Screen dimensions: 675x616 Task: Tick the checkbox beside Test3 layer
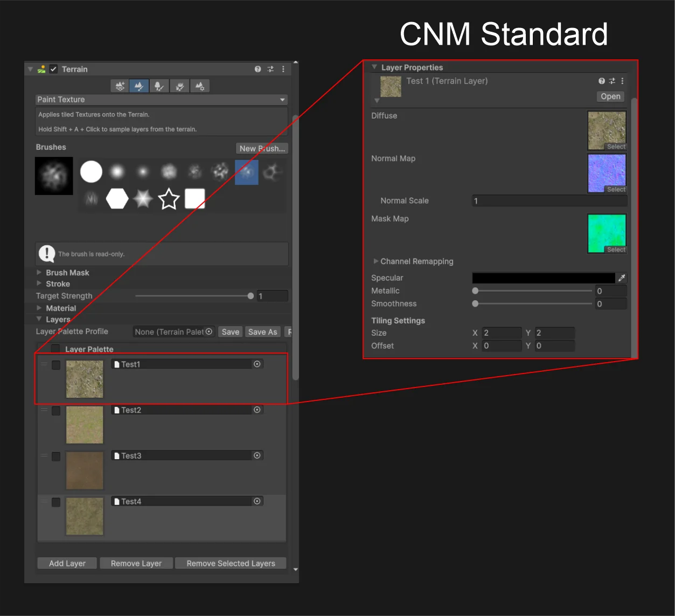click(x=56, y=456)
